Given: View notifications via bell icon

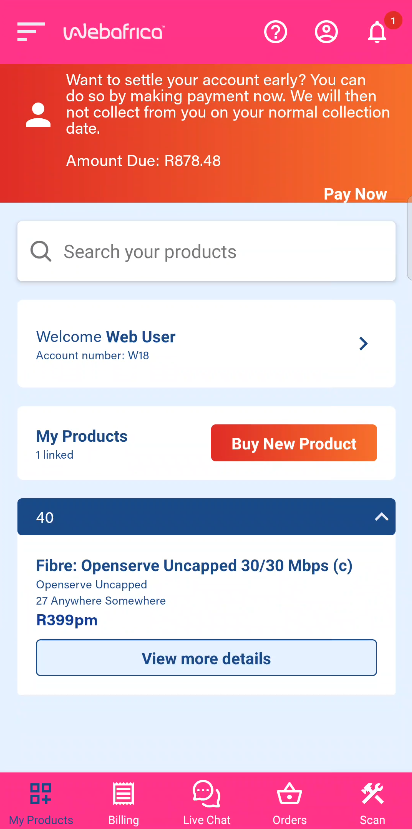Looking at the screenshot, I should pyautogui.click(x=377, y=32).
